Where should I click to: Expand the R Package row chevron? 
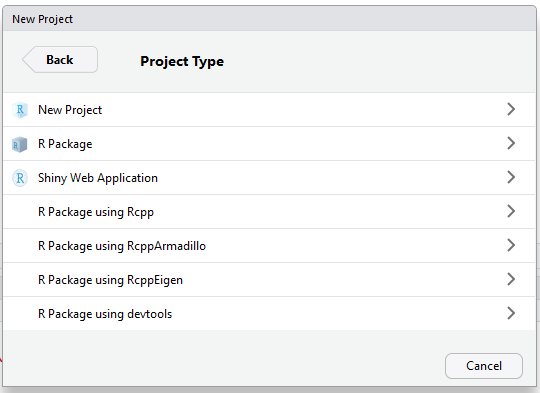tap(511, 143)
